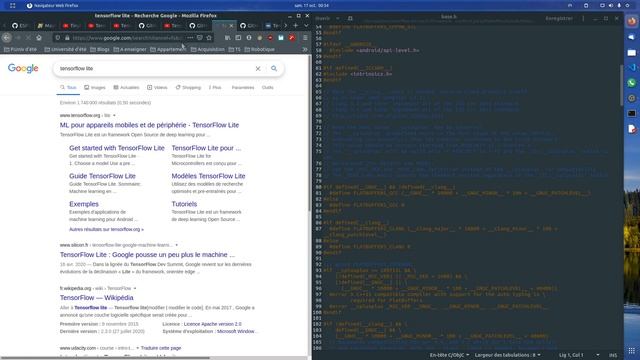Expand the 'Plus' search options menu
The image size is (640, 360).
click(x=215, y=87)
